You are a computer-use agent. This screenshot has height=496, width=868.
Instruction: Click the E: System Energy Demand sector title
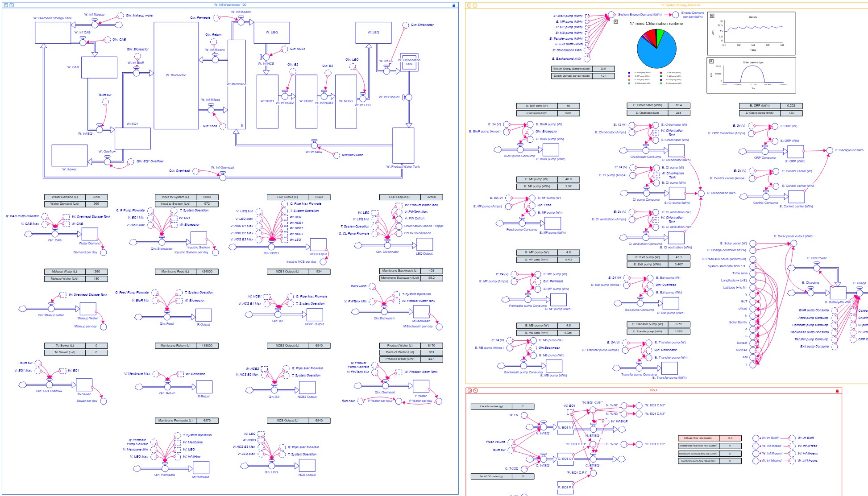point(680,5)
